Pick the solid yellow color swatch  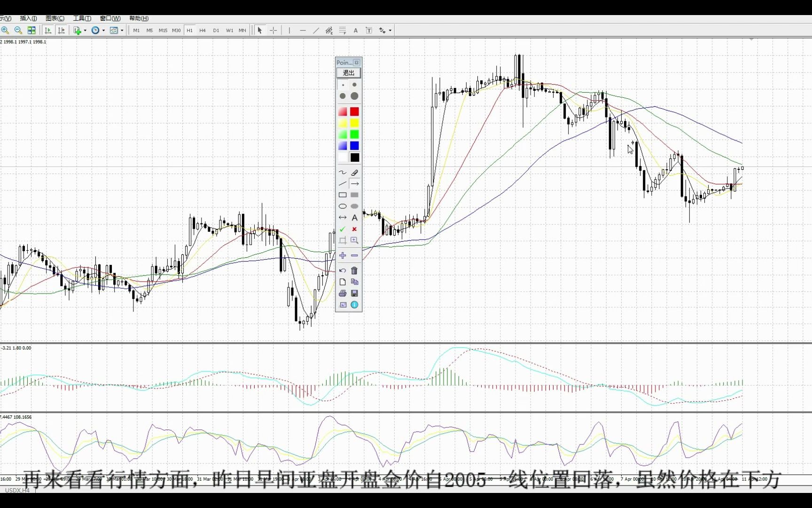(354, 123)
